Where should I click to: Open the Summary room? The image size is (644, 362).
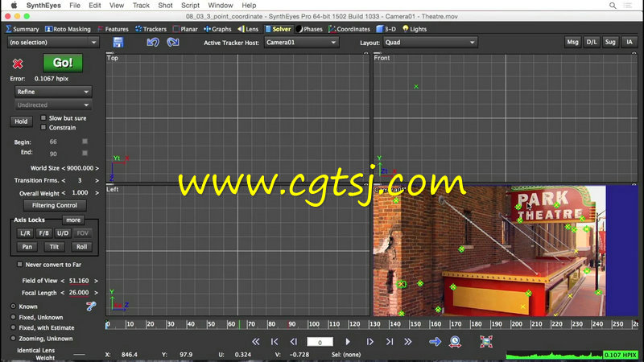(x=23, y=29)
